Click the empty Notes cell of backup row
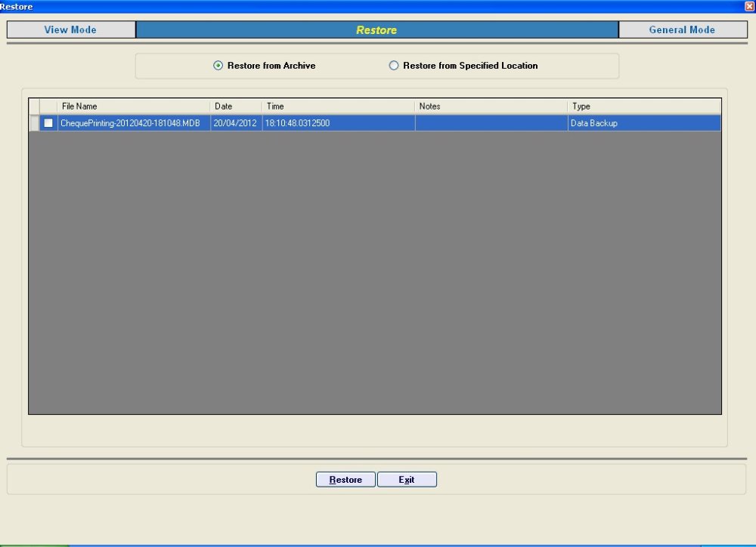This screenshot has width=756, height=547. pos(491,123)
